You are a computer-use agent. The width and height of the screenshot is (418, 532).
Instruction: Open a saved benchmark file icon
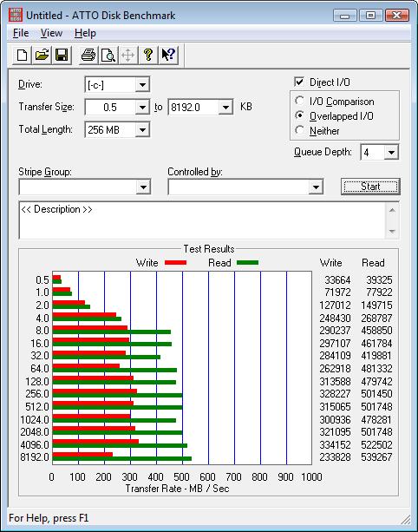42,55
